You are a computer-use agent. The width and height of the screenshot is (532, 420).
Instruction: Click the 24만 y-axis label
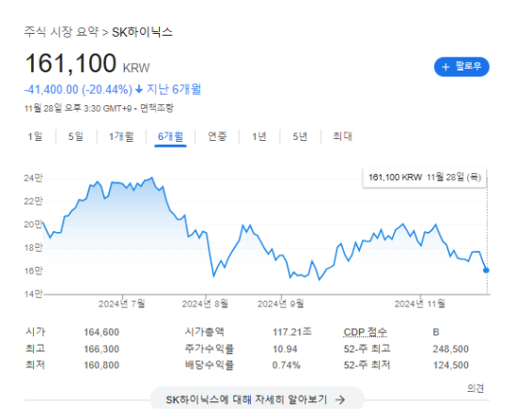click(x=33, y=178)
